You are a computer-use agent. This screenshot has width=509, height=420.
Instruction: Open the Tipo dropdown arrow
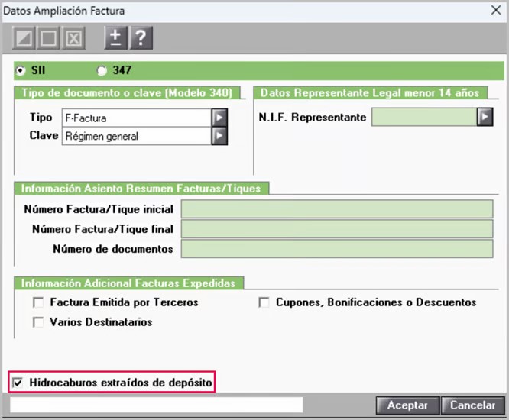(x=219, y=118)
